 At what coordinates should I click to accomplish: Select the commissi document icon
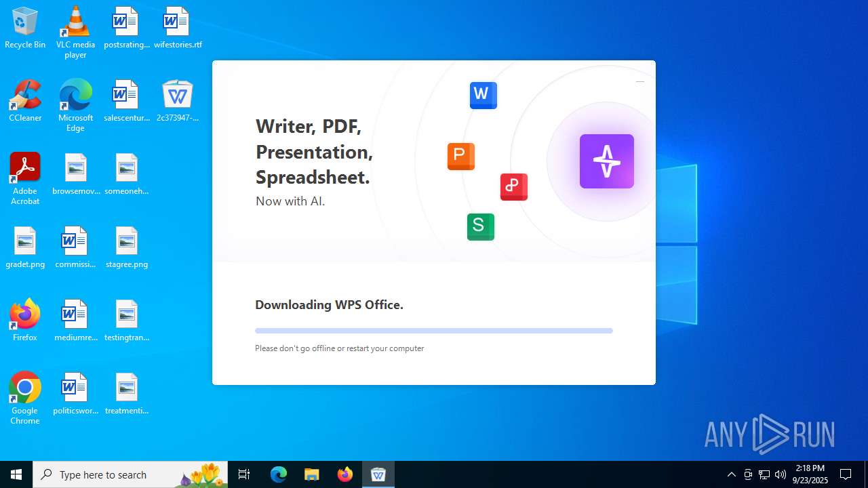[75, 248]
